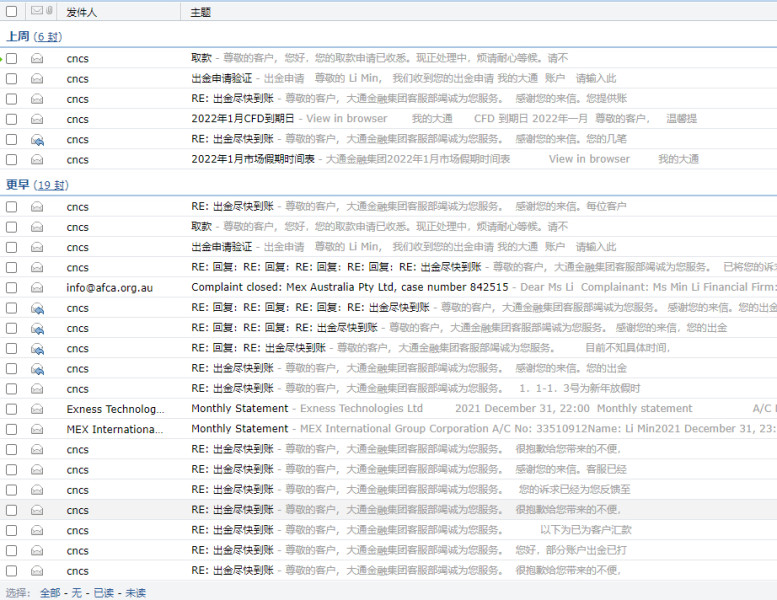Click the 已读 selection link
The image size is (777, 600).
(x=104, y=593)
